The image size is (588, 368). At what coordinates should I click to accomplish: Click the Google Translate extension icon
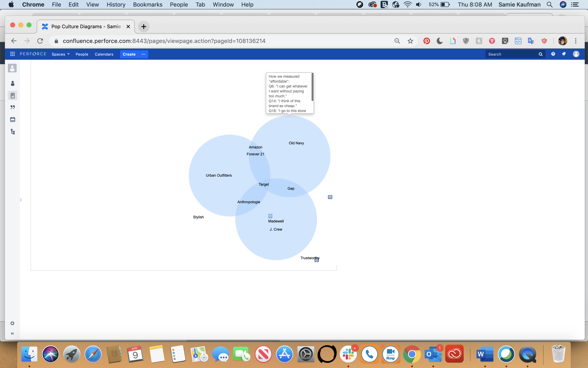[x=531, y=41]
